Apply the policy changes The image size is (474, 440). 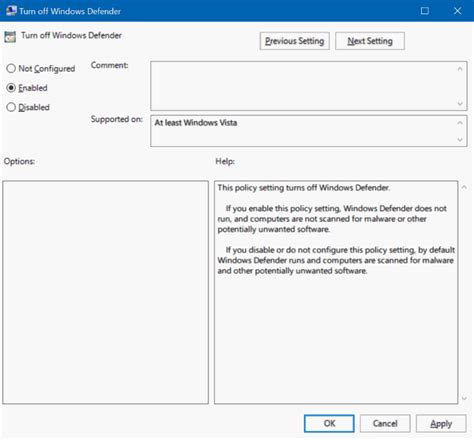pos(441,424)
